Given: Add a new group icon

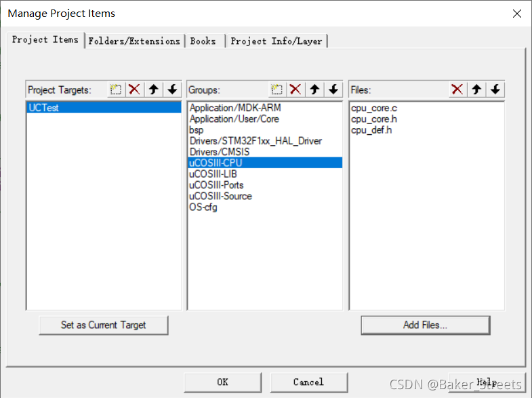Looking at the screenshot, I should tap(277, 90).
